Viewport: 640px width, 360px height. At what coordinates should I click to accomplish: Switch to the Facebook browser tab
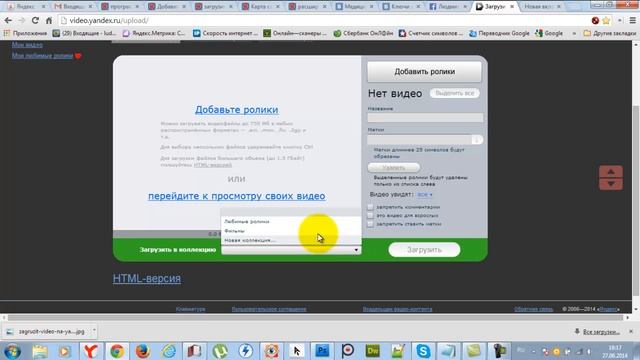click(448, 7)
